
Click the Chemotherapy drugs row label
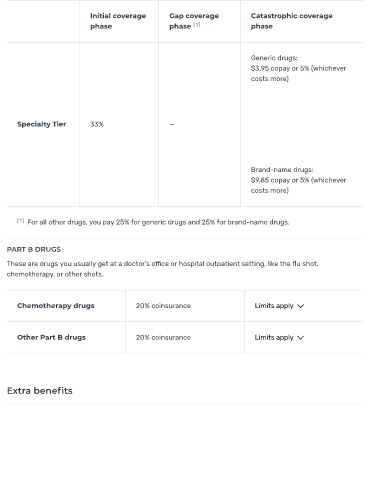[56, 306]
